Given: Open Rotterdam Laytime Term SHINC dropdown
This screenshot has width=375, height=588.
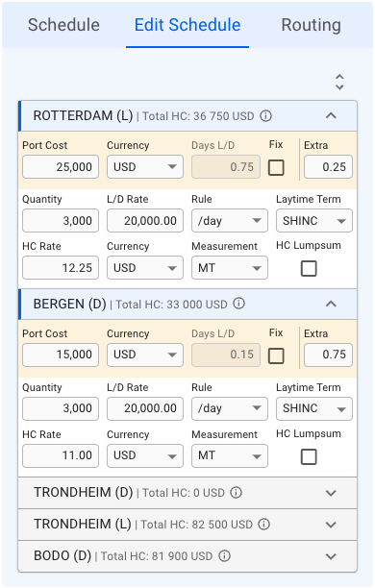Looking at the screenshot, I should point(314,221).
